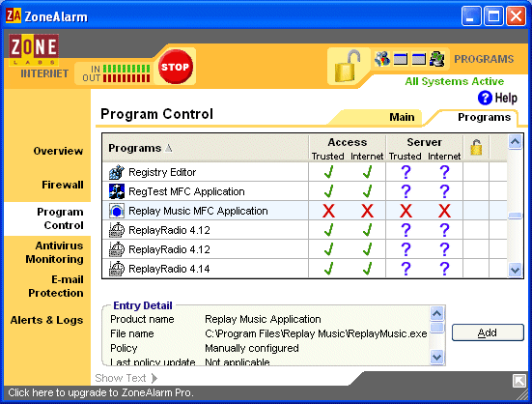This screenshot has height=404, width=532.
Task: Click the red STOP button
Action: [x=176, y=67]
